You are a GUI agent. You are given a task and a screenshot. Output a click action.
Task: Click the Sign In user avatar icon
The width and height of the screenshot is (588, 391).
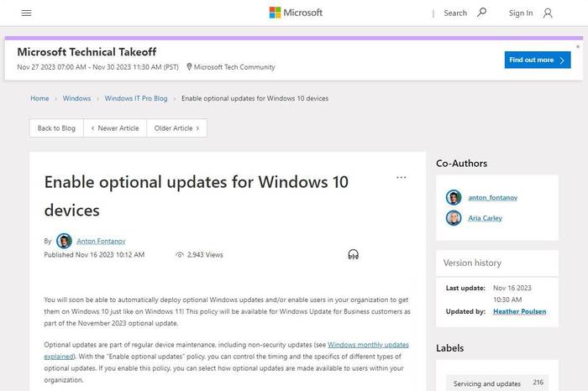(548, 13)
